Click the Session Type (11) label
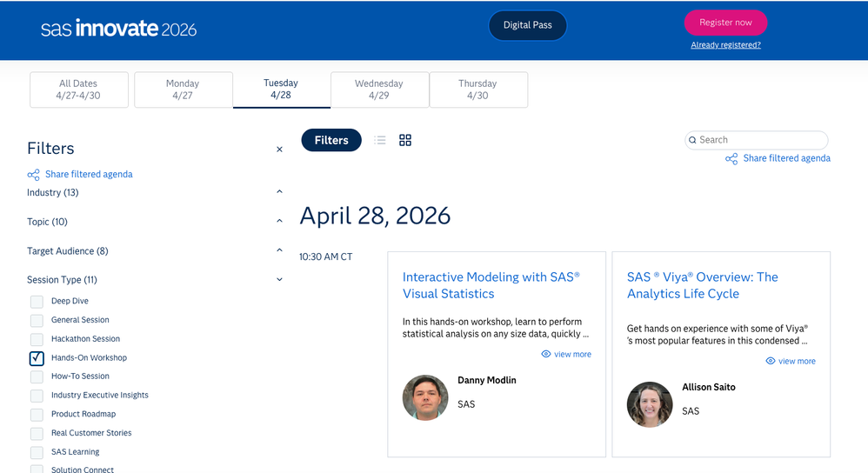The height and width of the screenshot is (473, 868). point(62,280)
